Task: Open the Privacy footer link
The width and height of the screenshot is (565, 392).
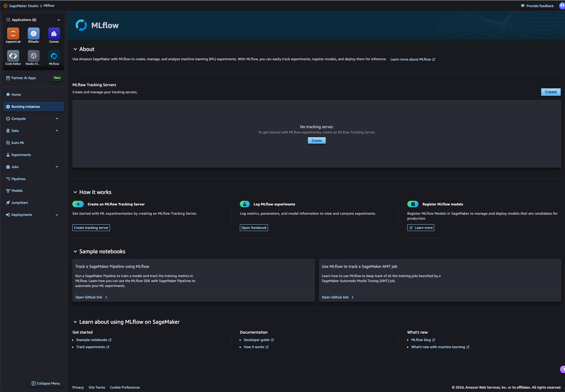Action: coord(78,387)
